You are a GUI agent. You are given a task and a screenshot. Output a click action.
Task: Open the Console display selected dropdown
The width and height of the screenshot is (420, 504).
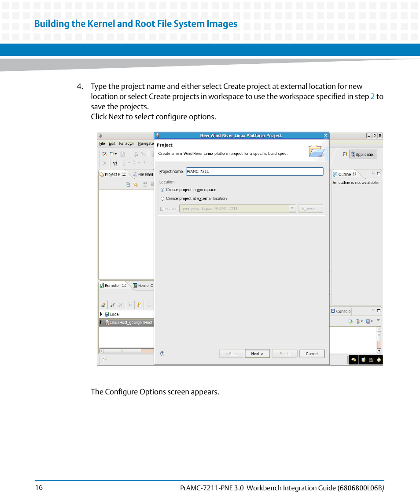coord(369,321)
